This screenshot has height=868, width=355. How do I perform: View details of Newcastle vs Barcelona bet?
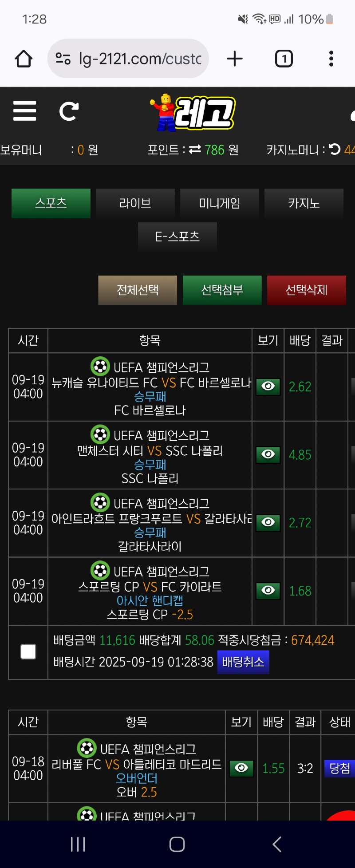[268, 387]
